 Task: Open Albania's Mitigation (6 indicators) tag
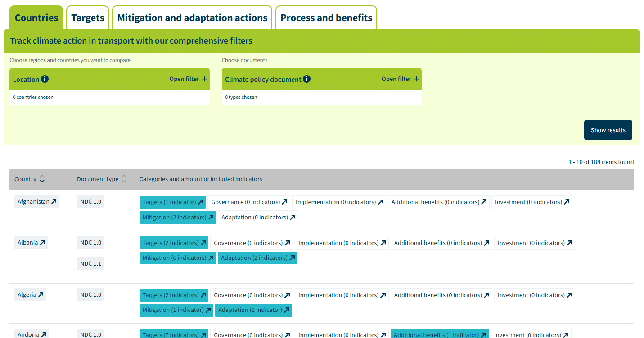(x=177, y=258)
